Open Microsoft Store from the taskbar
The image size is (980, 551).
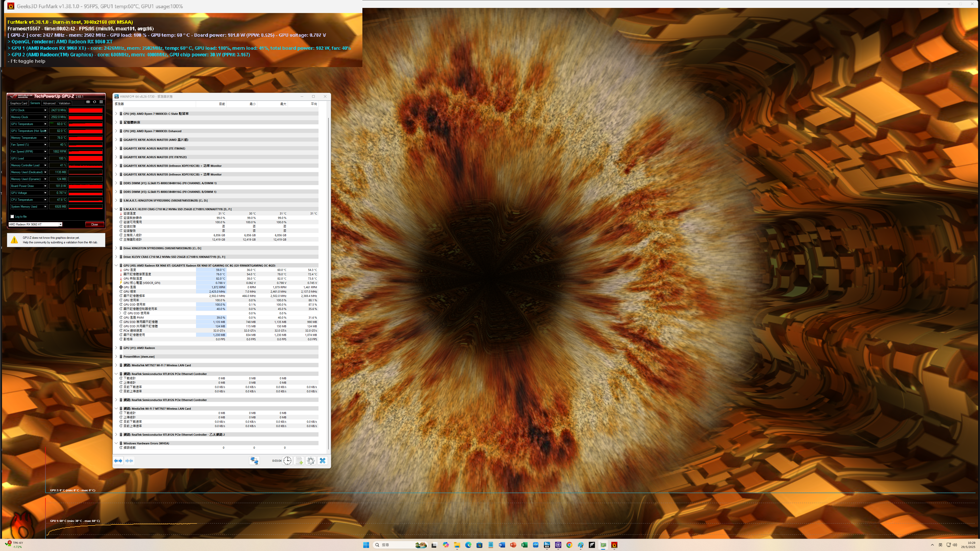[479, 545]
